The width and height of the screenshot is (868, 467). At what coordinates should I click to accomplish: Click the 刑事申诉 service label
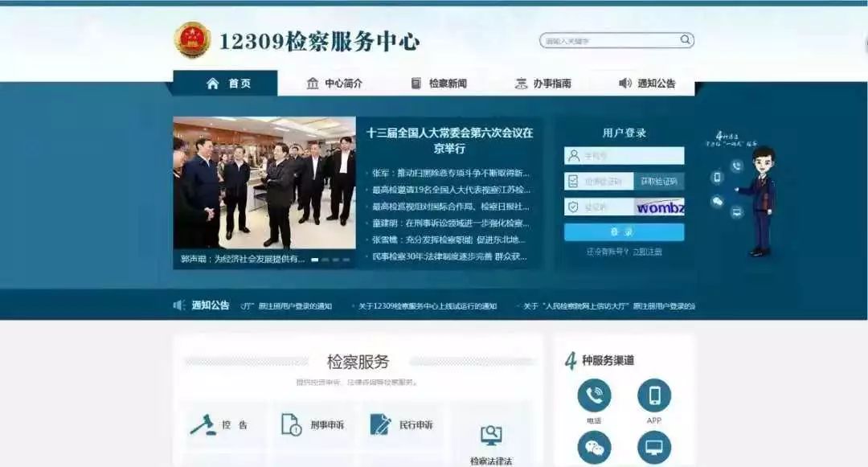click(326, 425)
